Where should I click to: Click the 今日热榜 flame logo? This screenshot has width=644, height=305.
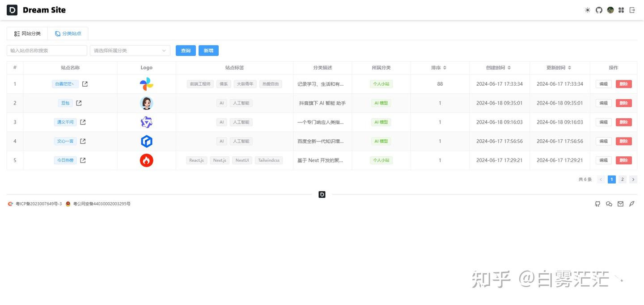click(147, 160)
